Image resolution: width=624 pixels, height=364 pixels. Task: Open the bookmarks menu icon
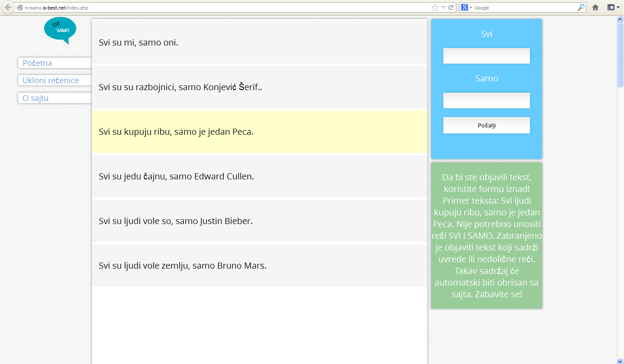coord(611,7)
